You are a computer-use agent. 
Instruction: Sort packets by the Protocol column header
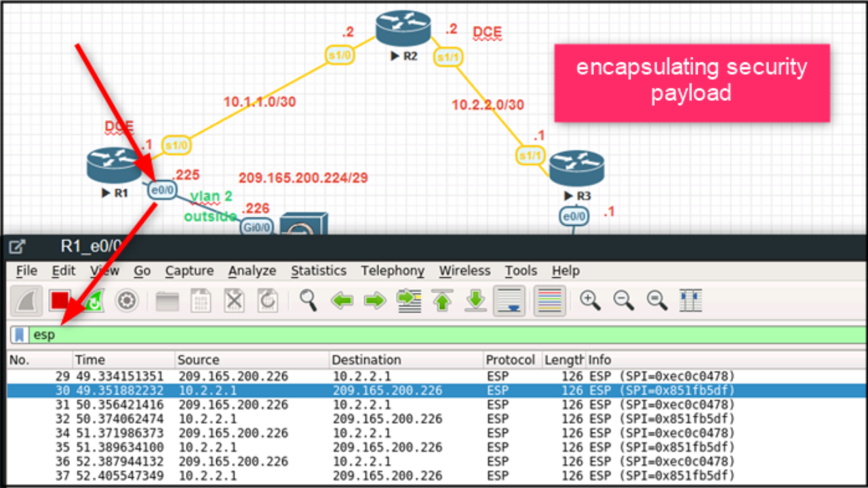tap(512, 360)
